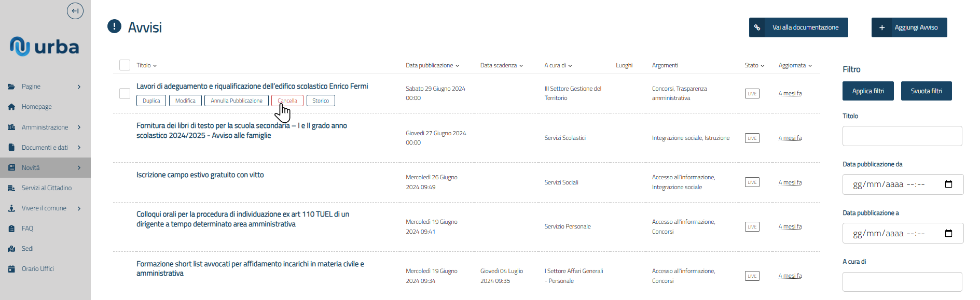Click the Servizi al Cittadino icon
The width and height of the screenshot is (980, 300).
point(11,188)
